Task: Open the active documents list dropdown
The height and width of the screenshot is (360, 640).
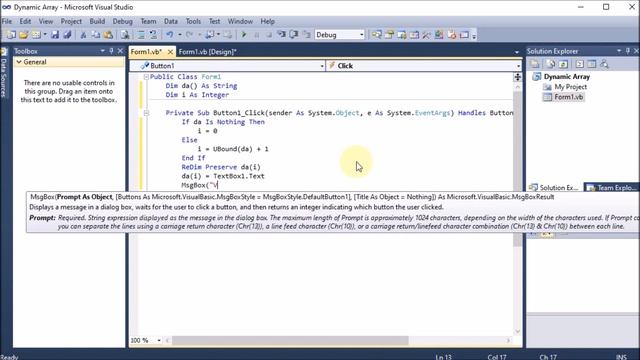Action: pyautogui.click(x=517, y=52)
